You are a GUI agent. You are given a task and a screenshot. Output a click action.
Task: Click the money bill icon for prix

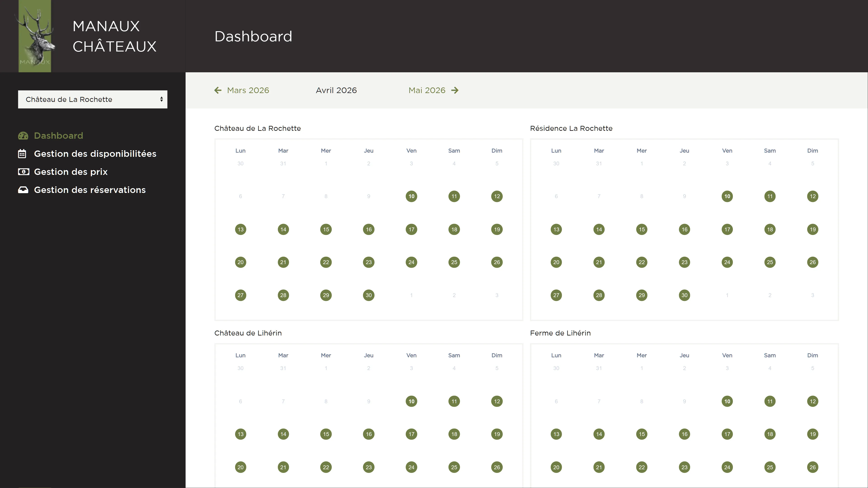23,172
